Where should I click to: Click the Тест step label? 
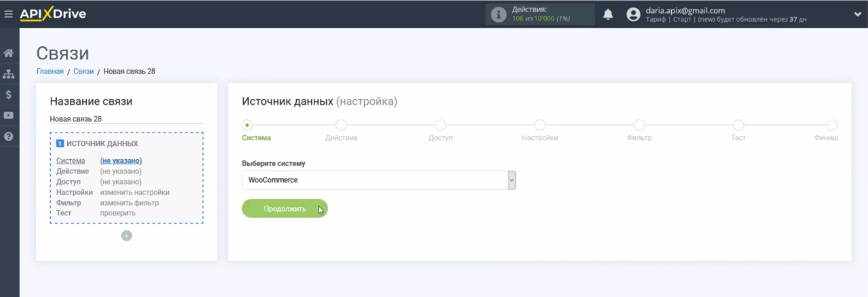pos(738,138)
